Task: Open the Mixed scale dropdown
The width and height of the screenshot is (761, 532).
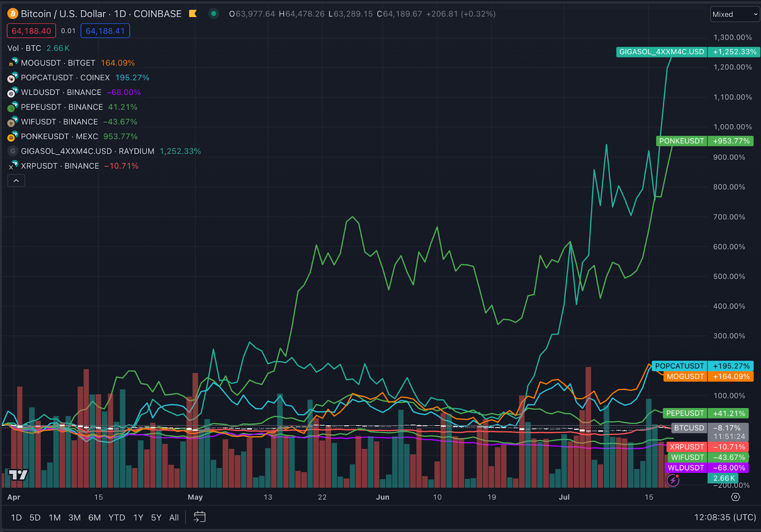Action: [x=735, y=14]
